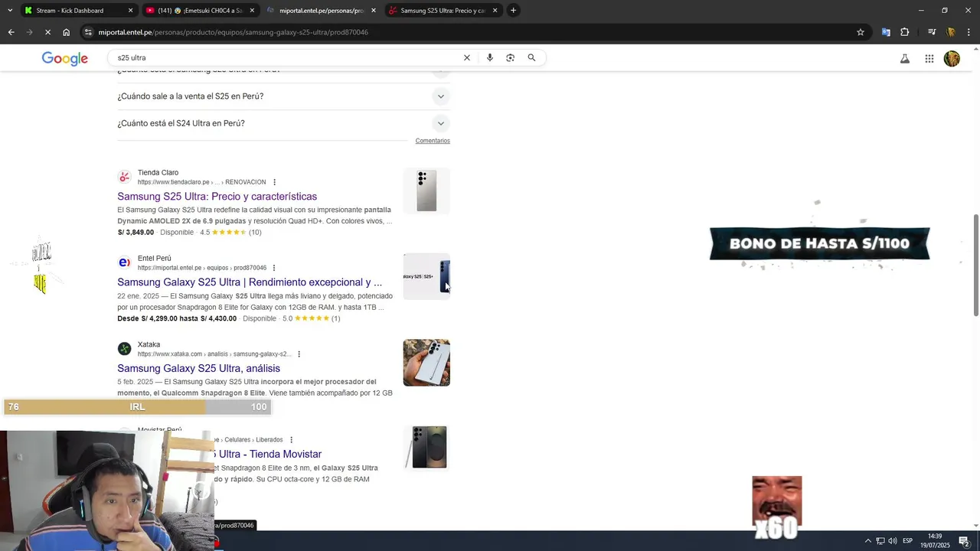980x551 pixels.
Task: Open the translate extension icon
Action: click(886, 32)
